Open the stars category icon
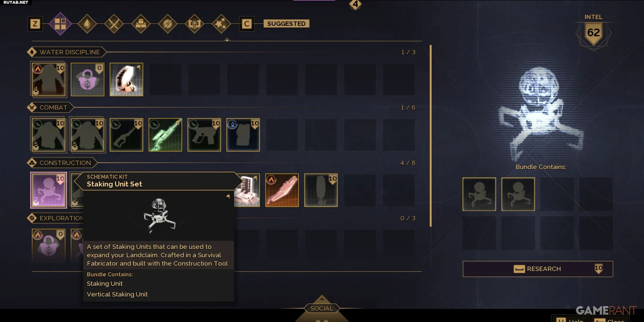 pos(221,24)
